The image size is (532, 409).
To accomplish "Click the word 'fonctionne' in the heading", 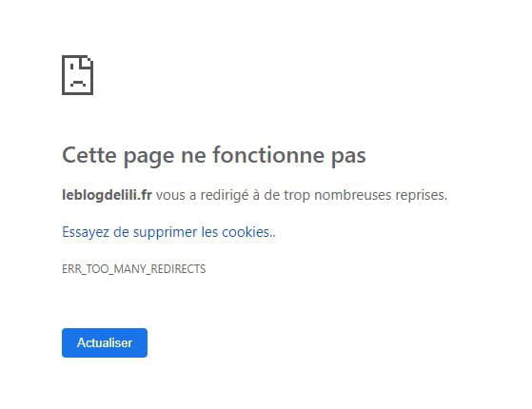I will pos(268,155).
